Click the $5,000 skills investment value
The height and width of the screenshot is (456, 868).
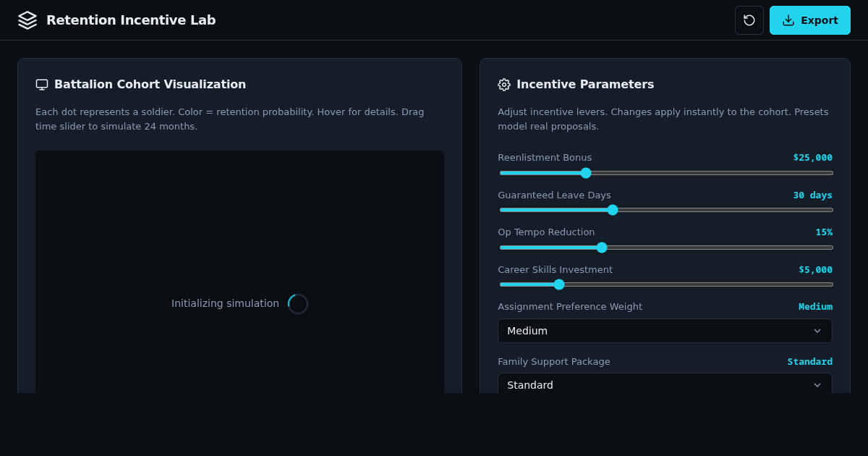click(815, 270)
